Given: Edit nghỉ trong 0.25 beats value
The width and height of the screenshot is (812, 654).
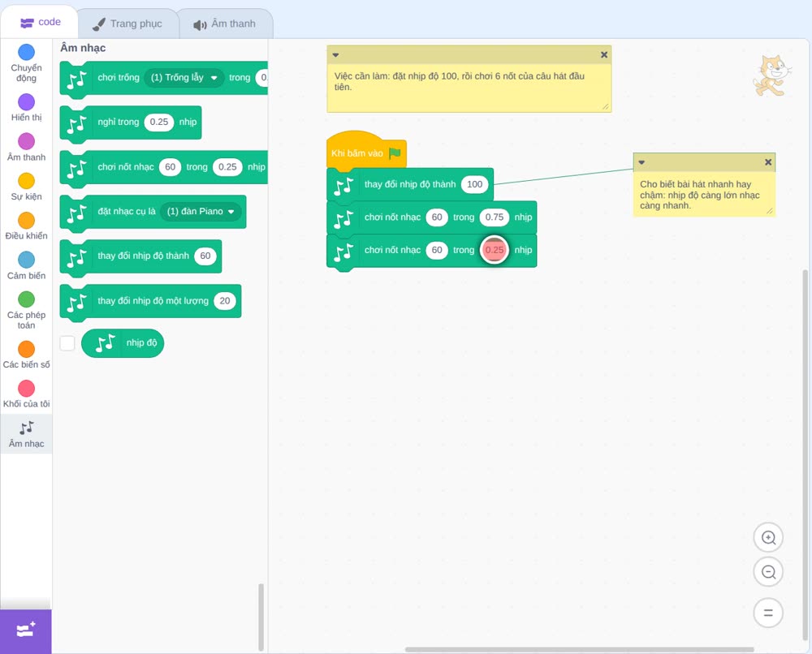Looking at the screenshot, I should click(159, 122).
